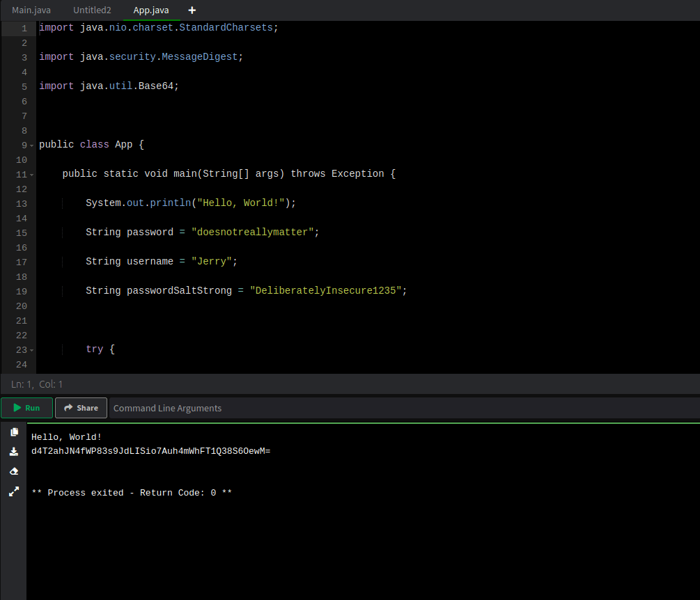Collapse the try block fold on line 23
The width and height of the screenshot is (700, 600).
pyautogui.click(x=32, y=350)
